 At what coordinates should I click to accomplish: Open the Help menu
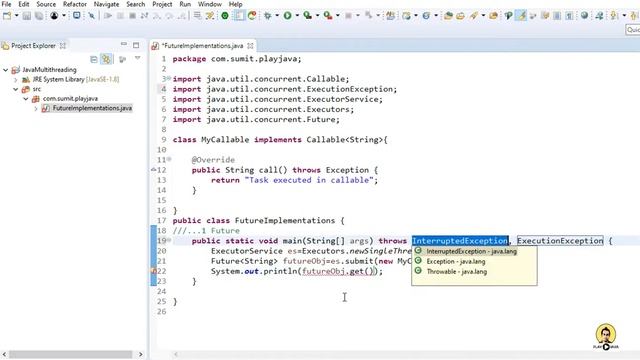point(235,4)
